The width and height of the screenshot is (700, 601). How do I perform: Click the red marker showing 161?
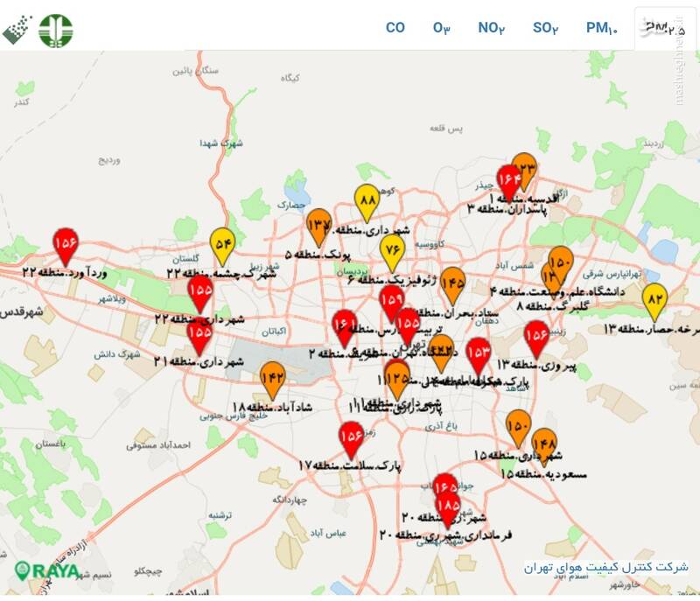pyautogui.click(x=345, y=327)
